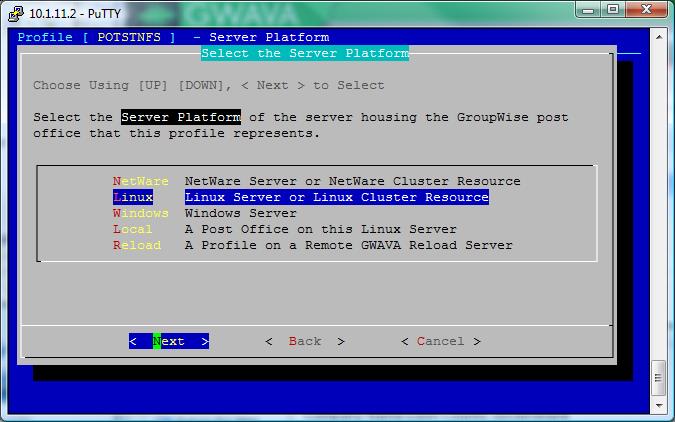This screenshot has width=675, height=422.
Task: Click the 'Profile [ POTSTNFS ]' header text
Action: [96, 37]
